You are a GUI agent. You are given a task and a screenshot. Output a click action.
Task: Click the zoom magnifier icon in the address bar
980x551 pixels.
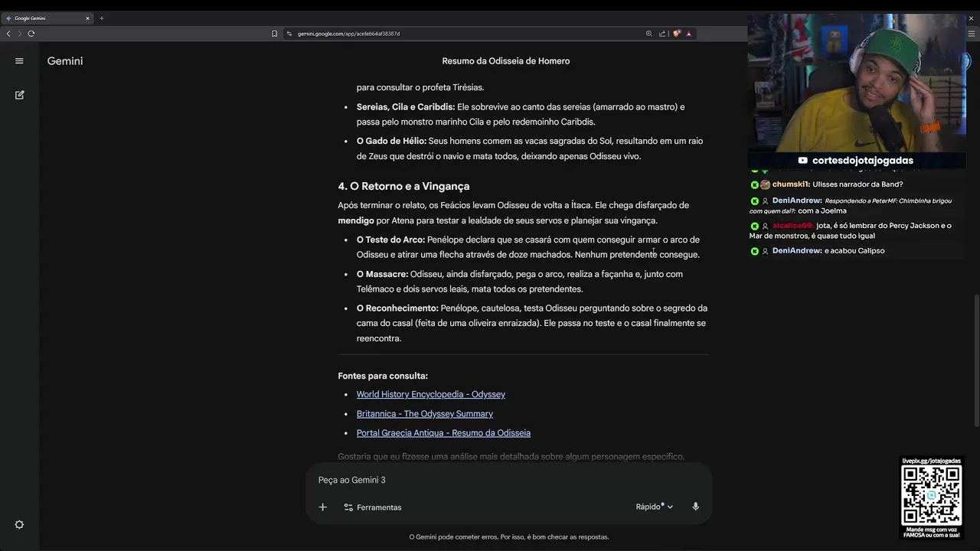click(x=649, y=34)
